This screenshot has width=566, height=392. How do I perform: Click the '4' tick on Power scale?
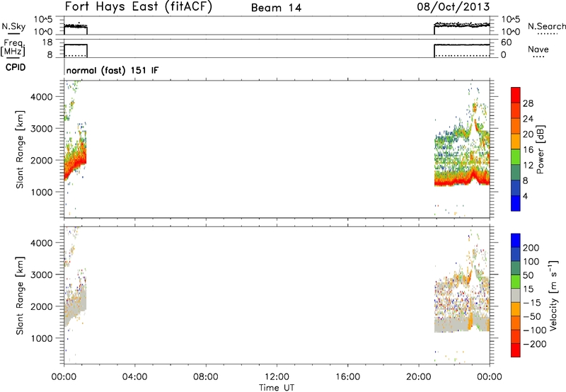click(x=525, y=196)
